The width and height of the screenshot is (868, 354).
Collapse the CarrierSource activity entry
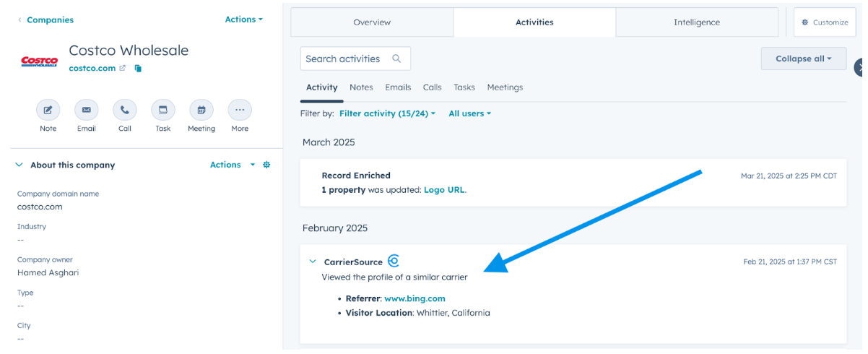pos(313,262)
